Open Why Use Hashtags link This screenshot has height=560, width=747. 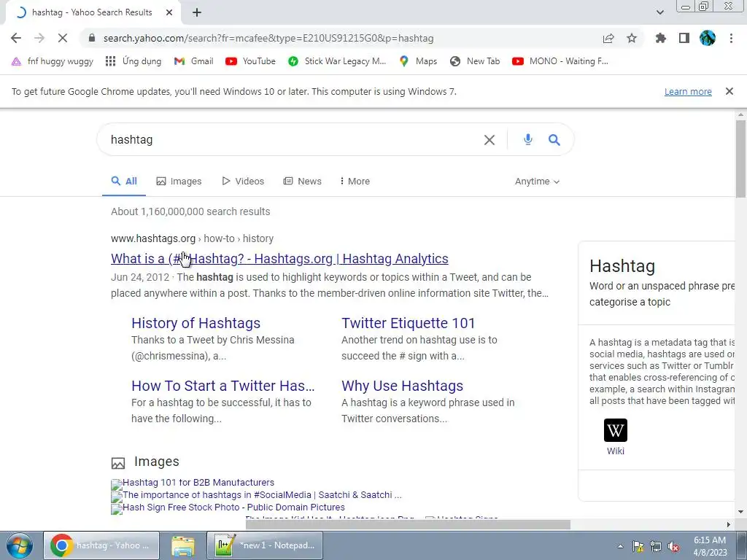pos(402,386)
